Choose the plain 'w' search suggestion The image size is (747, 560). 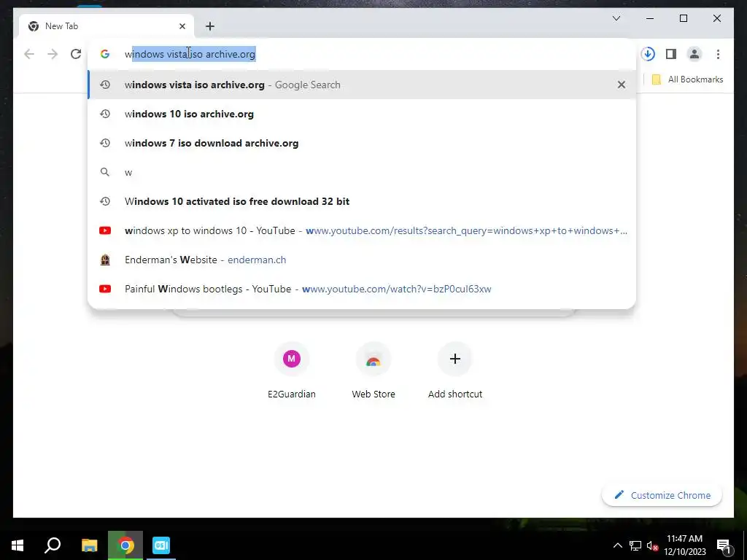tap(362, 172)
